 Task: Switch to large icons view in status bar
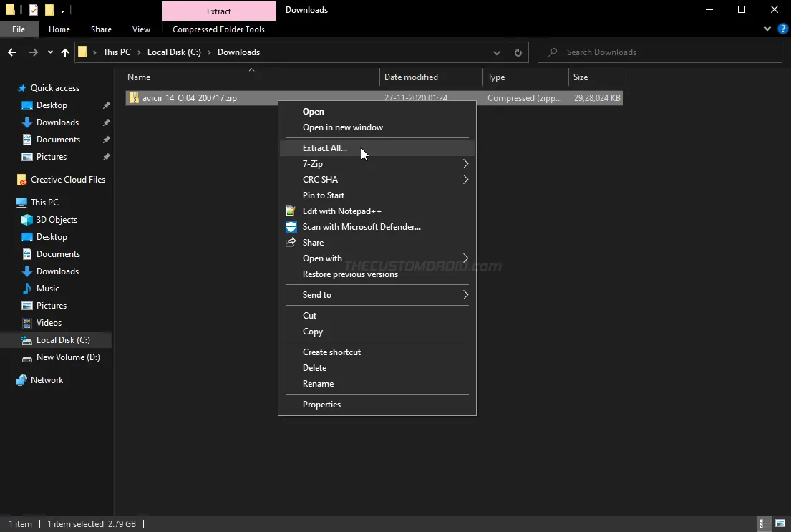780,523
